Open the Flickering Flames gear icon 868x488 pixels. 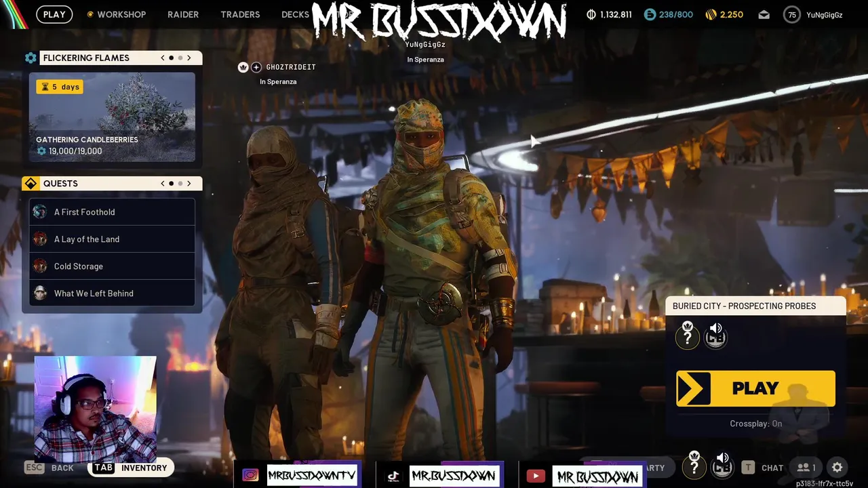point(31,58)
